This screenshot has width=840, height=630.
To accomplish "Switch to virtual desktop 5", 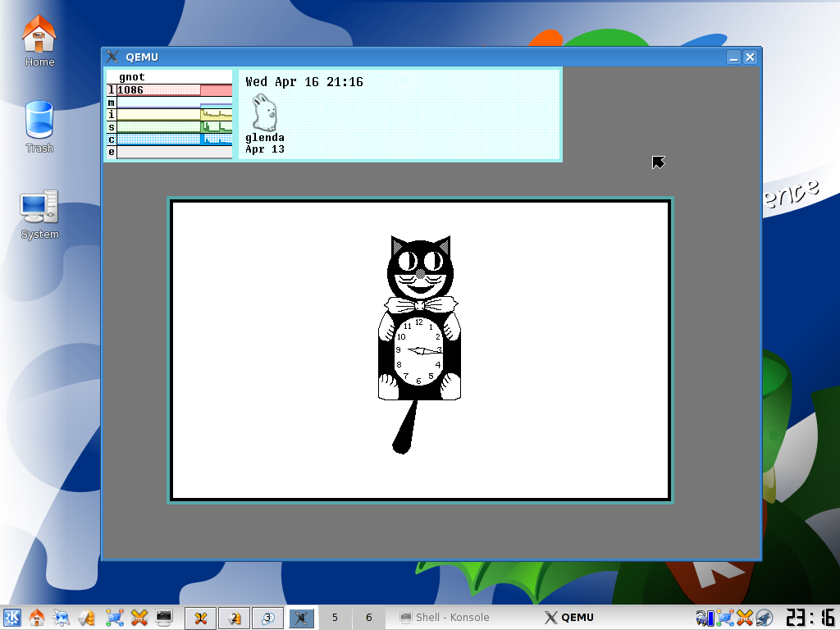I will point(335,618).
